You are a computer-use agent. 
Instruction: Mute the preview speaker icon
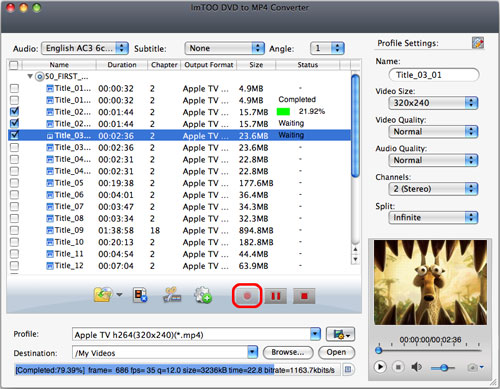[416, 367]
